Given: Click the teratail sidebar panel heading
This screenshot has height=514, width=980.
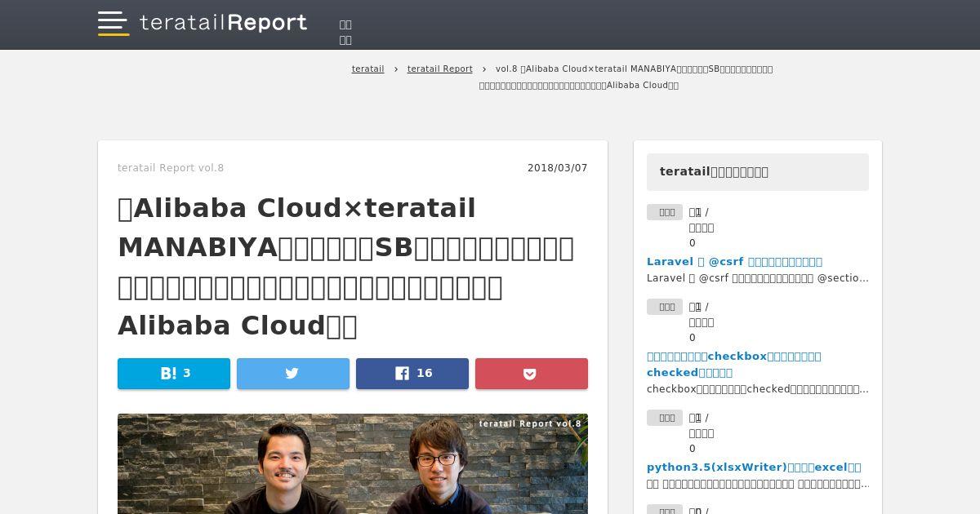Looking at the screenshot, I should tap(758, 172).
